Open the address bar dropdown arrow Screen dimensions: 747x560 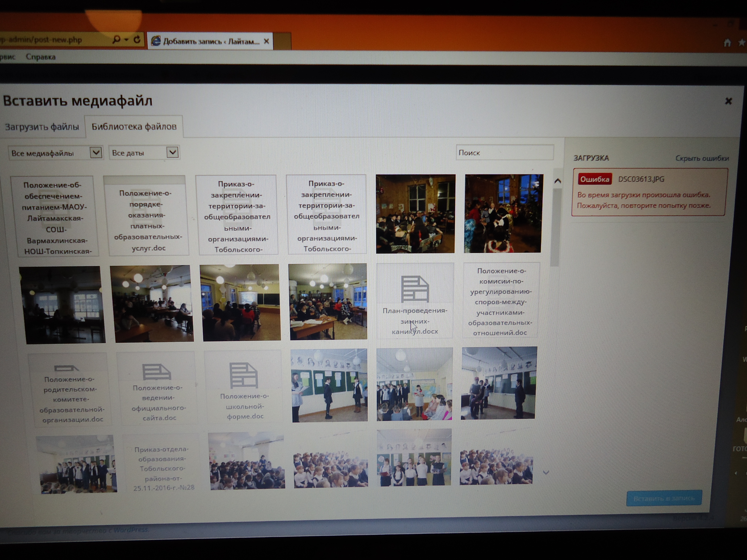coord(126,40)
